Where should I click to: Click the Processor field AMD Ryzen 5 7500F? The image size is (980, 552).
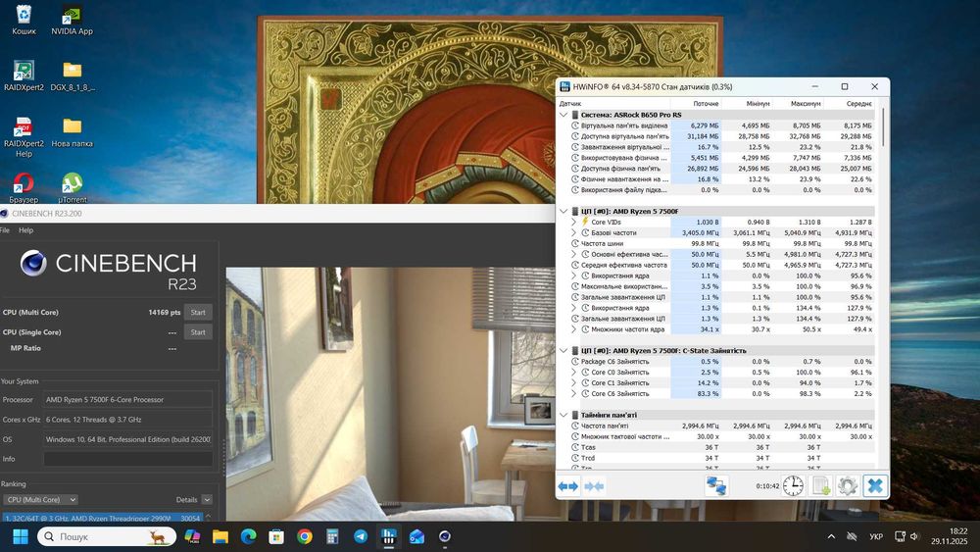coord(128,399)
